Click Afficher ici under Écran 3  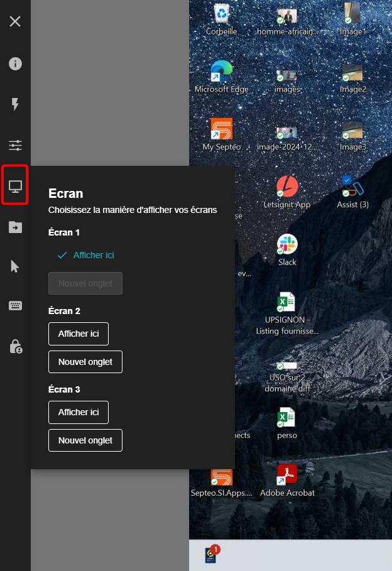click(79, 412)
